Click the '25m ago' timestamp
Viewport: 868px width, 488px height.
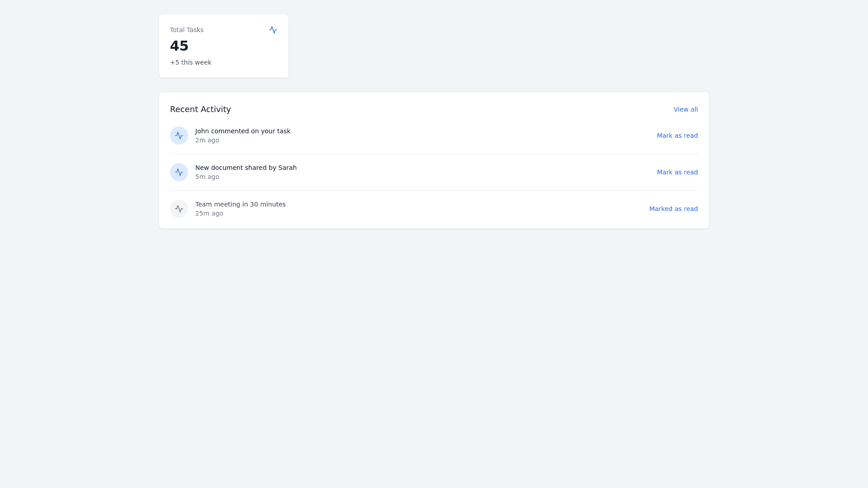pyautogui.click(x=209, y=213)
